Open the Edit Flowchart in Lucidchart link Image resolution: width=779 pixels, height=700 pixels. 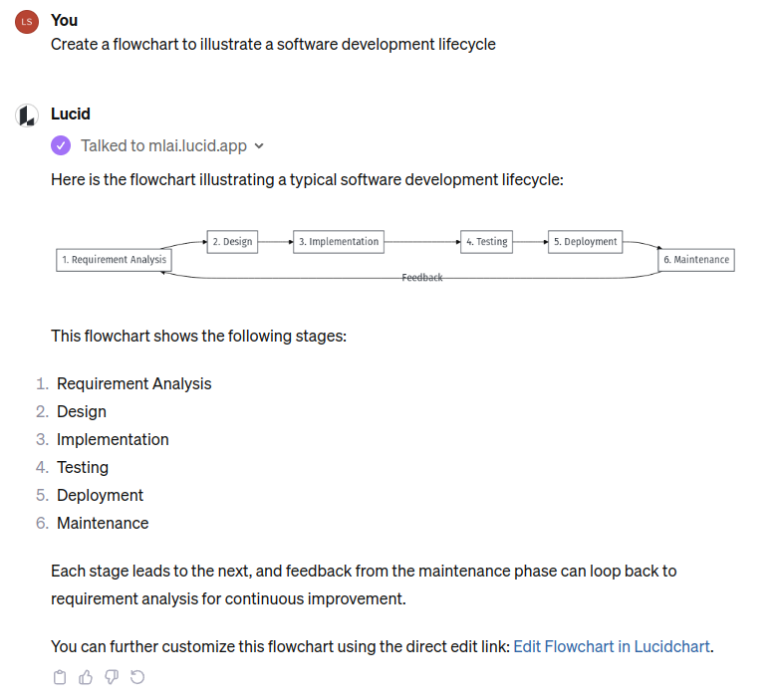(x=612, y=646)
